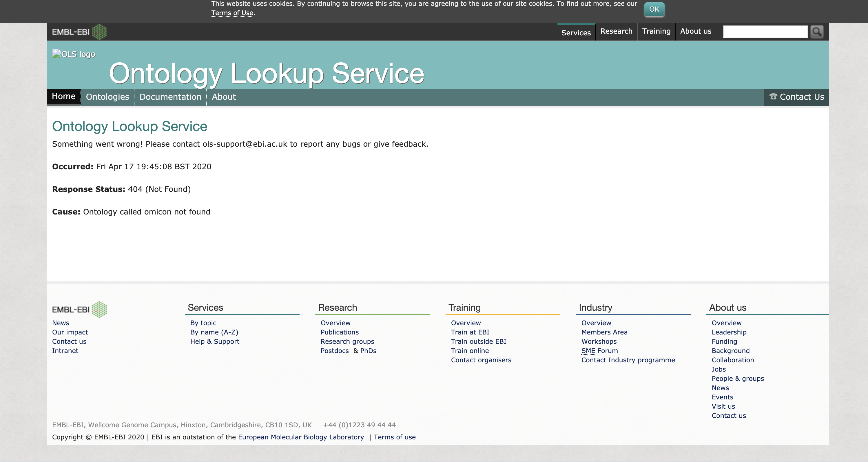Viewport: 868px width, 462px height.
Task: Open the Events footer link
Action: point(722,397)
